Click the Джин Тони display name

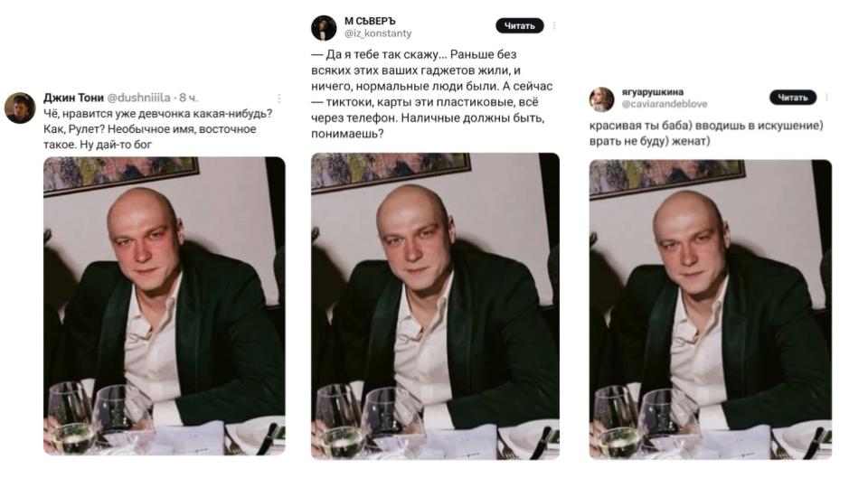[74, 97]
